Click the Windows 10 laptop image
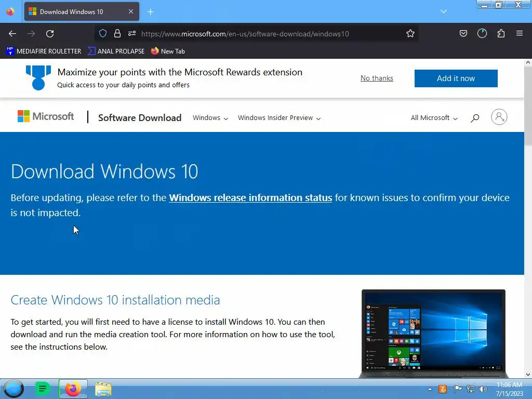Image resolution: width=532 pixels, height=399 pixels. coord(433,334)
